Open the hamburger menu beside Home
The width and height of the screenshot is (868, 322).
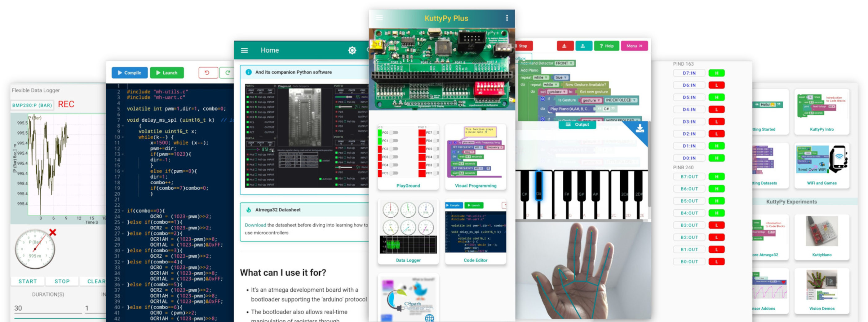[x=244, y=50]
